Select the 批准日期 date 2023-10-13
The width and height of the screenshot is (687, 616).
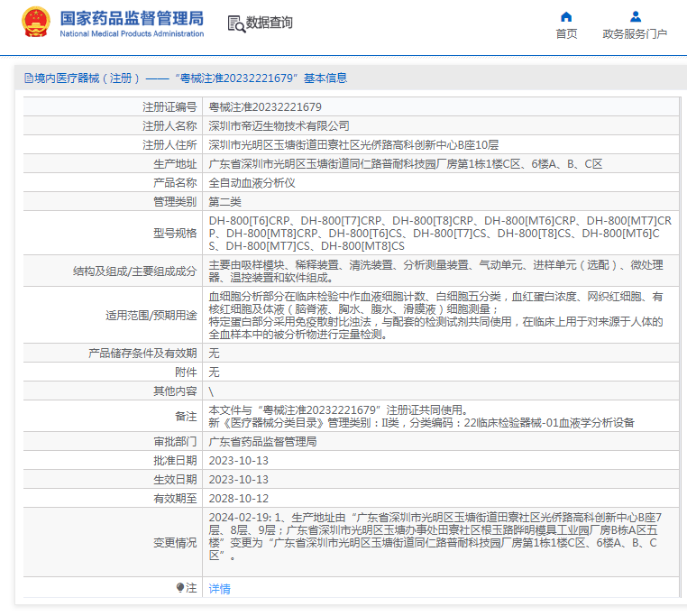click(238, 460)
